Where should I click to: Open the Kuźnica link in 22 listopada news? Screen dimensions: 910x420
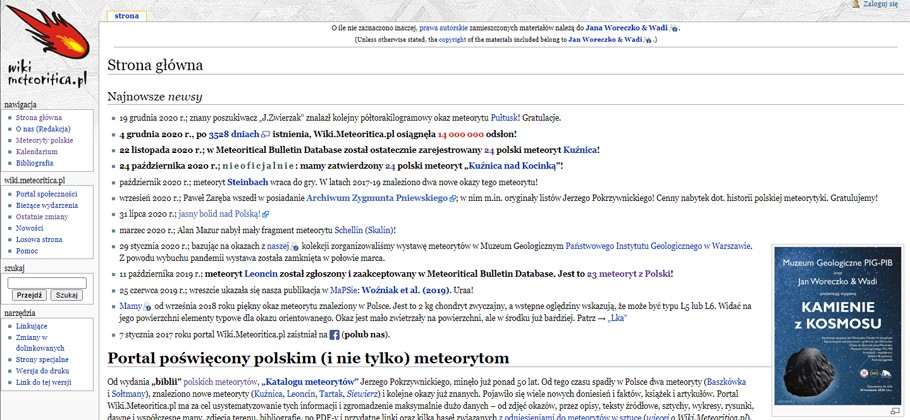coord(580,150)
